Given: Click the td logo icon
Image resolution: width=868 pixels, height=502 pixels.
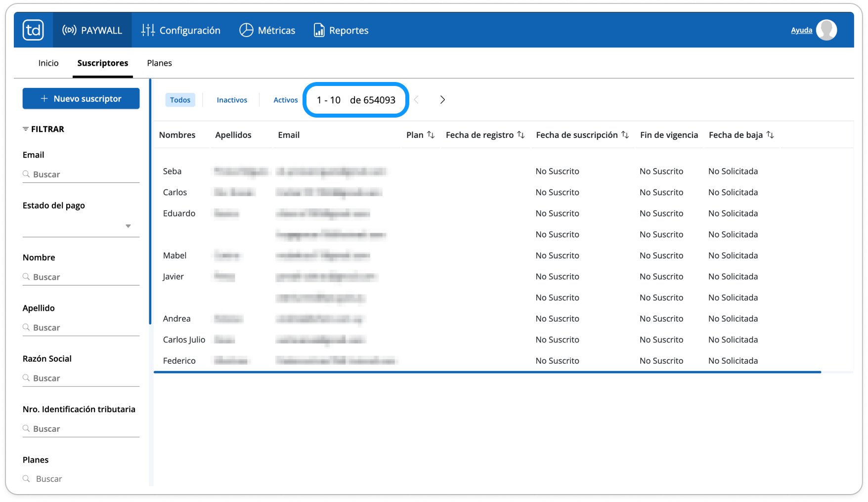Looking at the screenshot, I should [x=33, y=30].
